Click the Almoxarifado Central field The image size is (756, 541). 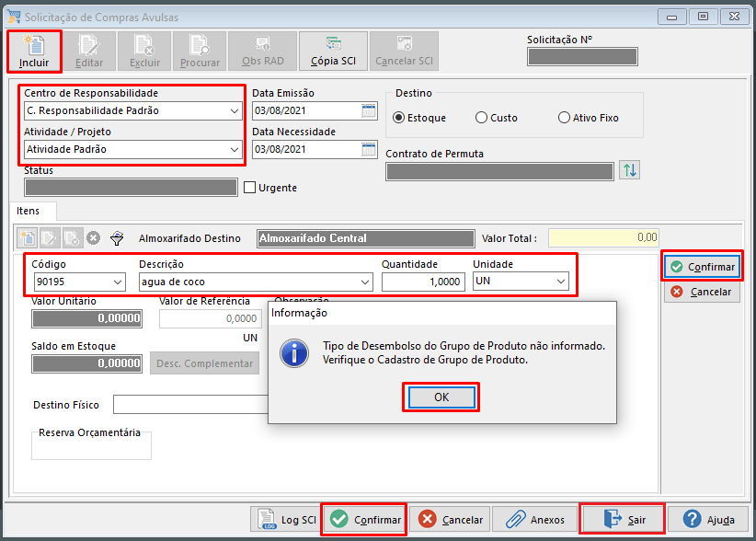click(366, 238)
